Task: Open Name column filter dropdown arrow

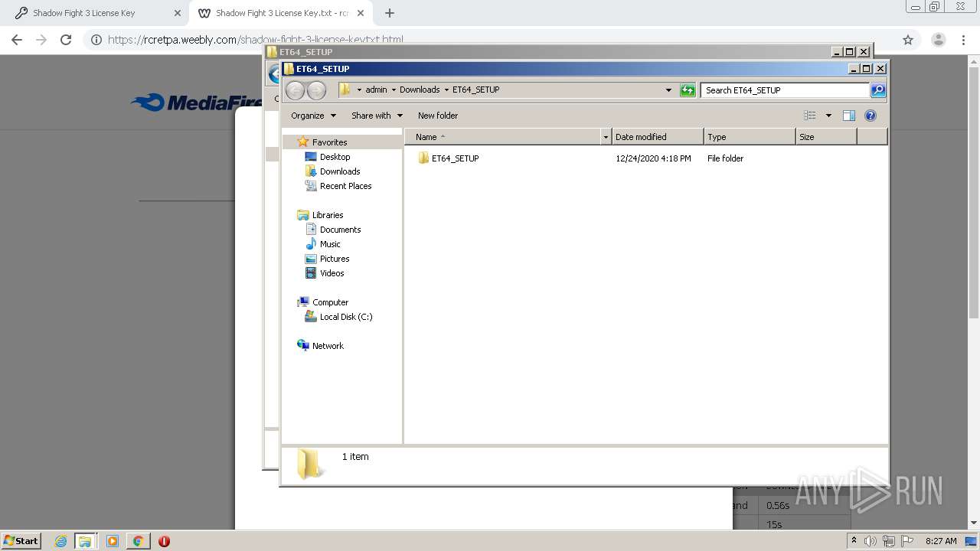Action: [x=606, y=137]
